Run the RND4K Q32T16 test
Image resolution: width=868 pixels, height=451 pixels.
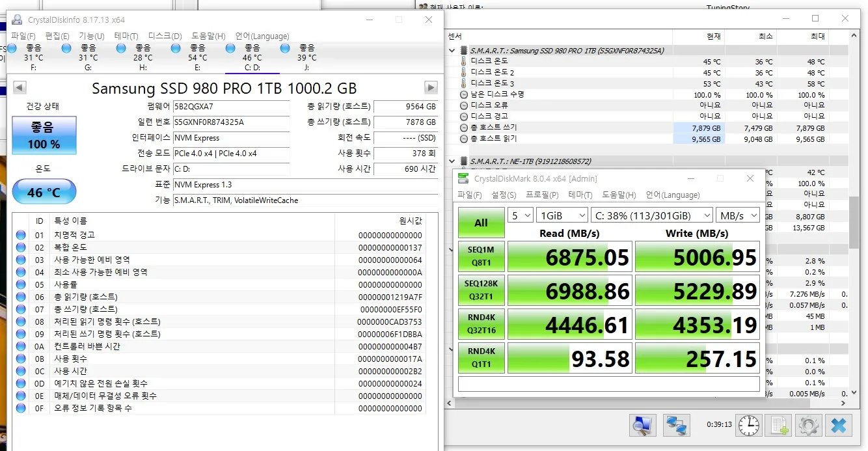(481, 324)
